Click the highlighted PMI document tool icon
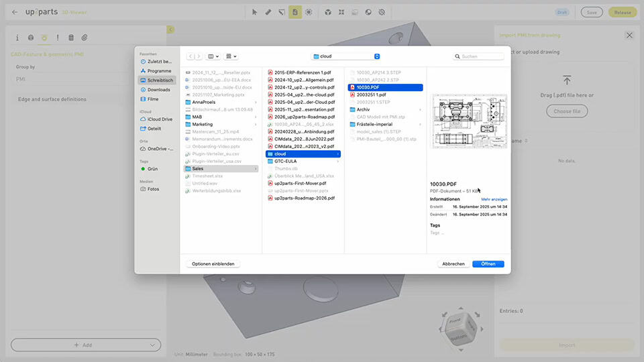The width and height of the screenshot is (644, 362). point(295,12)
